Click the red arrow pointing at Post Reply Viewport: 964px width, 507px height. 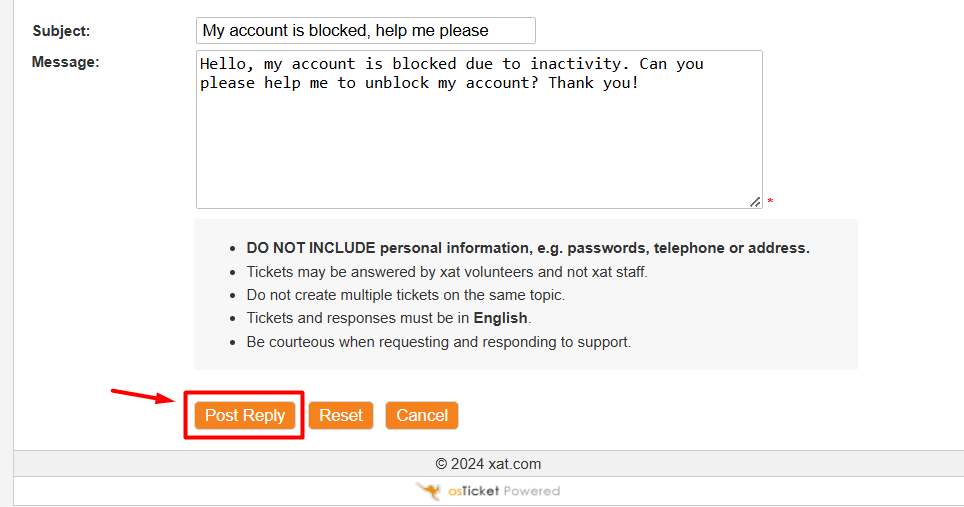[141, 396]
